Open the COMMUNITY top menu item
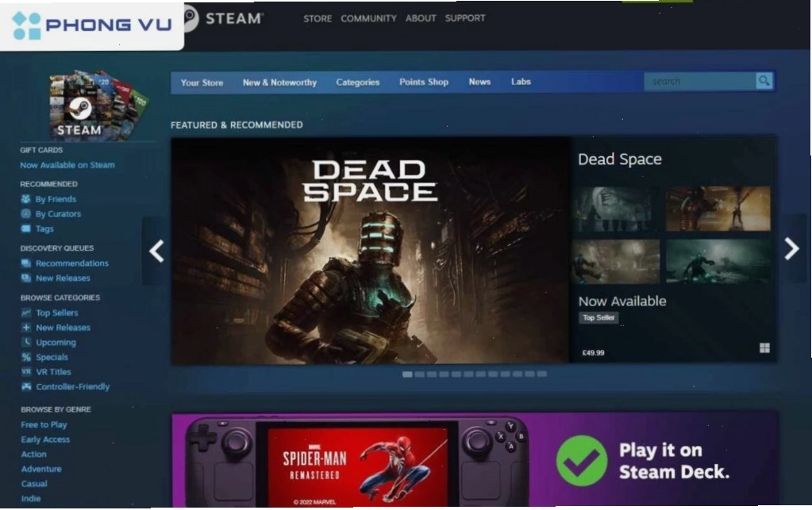Image resolution: width=812 pixels, height=510 pixels. point(368,18)
